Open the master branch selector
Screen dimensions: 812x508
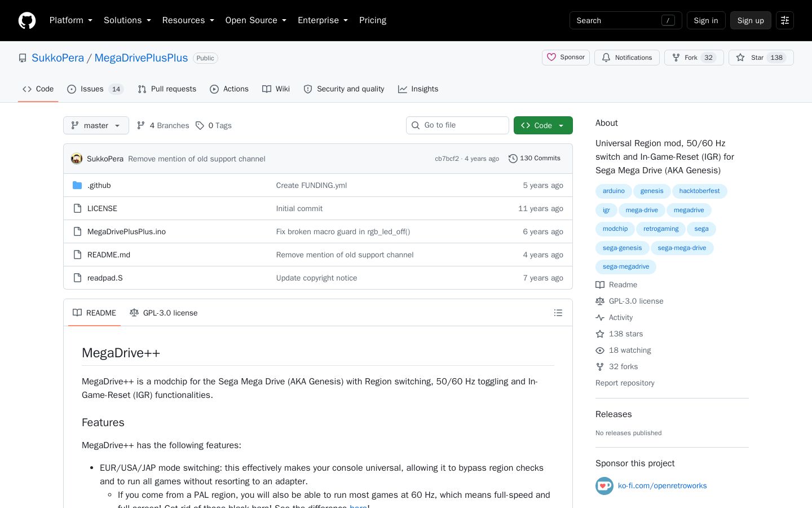(96, 125)
